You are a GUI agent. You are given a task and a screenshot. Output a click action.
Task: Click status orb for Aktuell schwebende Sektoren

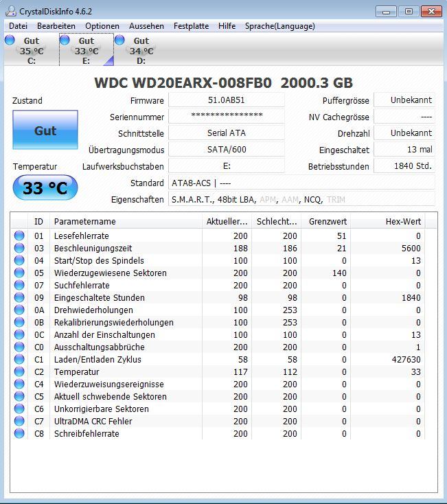[19, 396]
